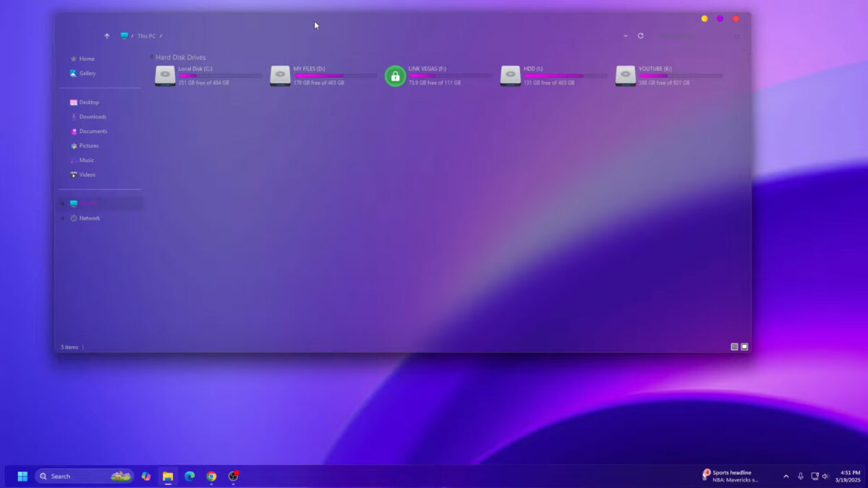Open the Pictures folder from sidebar

click(88, 145)
